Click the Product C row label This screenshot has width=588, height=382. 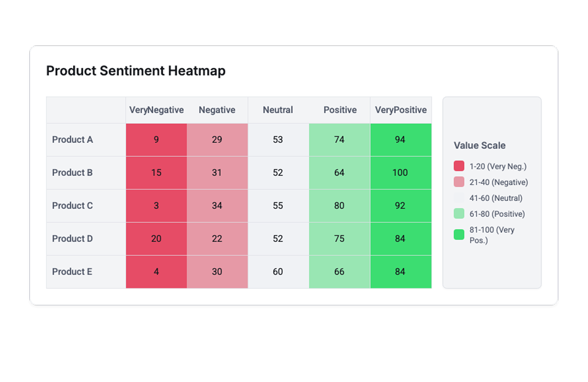click(x=73, y=206)
